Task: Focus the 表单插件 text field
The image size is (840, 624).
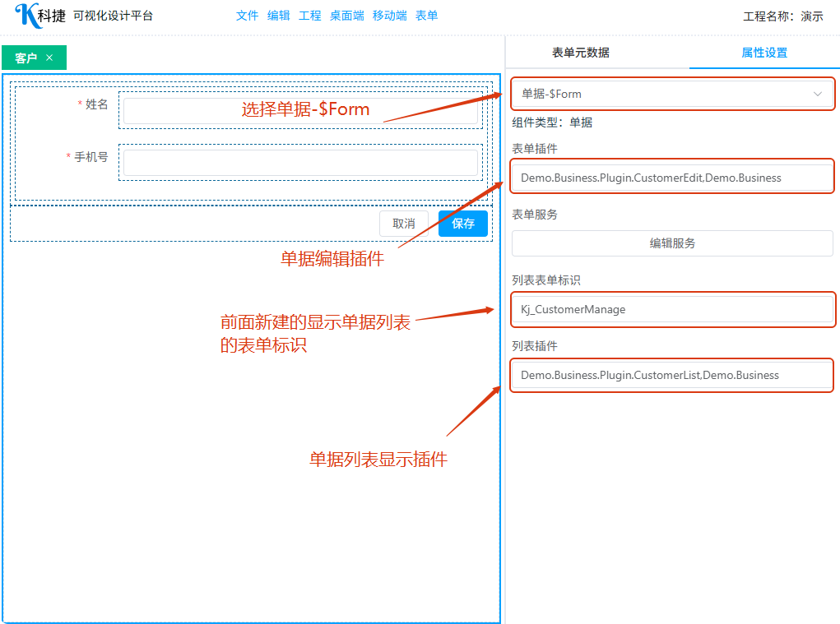Action: point(671,178)
